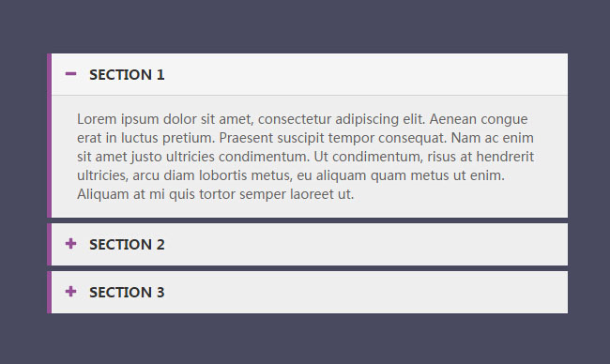Click the divider line under Section 1 header

(310, 95)
